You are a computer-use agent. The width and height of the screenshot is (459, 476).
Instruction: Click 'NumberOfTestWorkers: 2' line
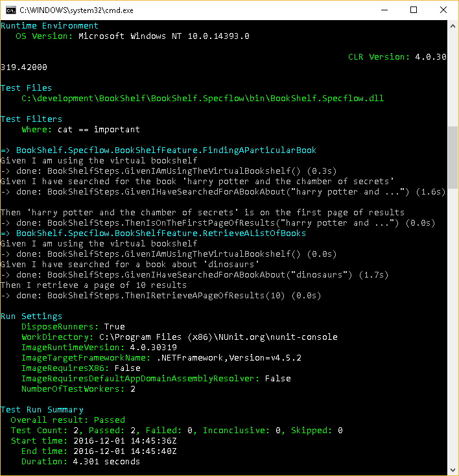click(78, 389)
